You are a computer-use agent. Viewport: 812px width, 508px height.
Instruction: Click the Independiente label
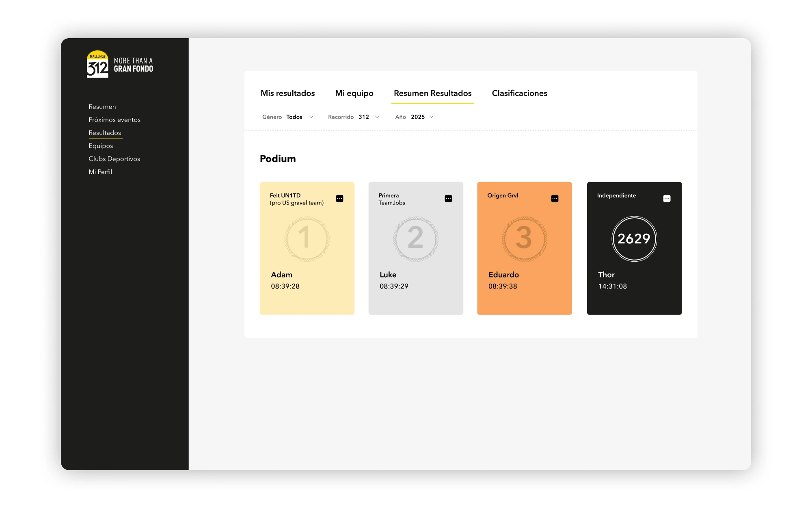[616, 195]
